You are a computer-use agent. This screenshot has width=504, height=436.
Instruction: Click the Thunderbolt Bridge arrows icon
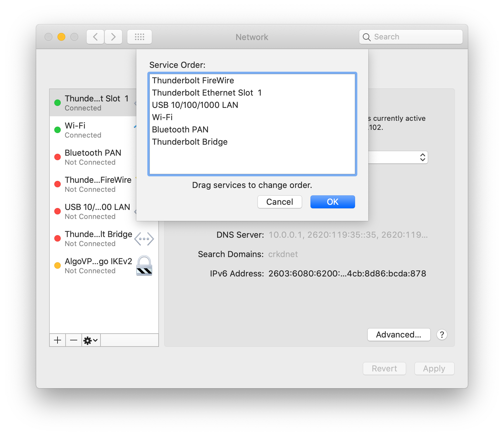pos(144,239)
